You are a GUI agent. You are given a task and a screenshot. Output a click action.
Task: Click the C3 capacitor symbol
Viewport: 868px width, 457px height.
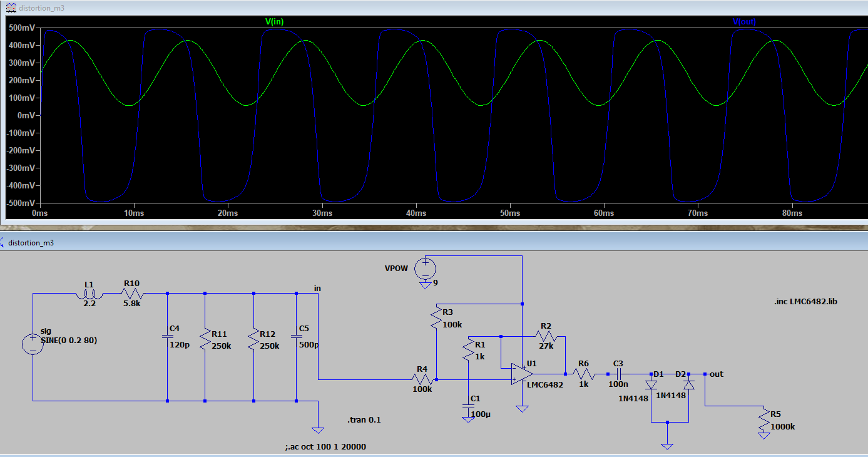[x=618, y=374]
